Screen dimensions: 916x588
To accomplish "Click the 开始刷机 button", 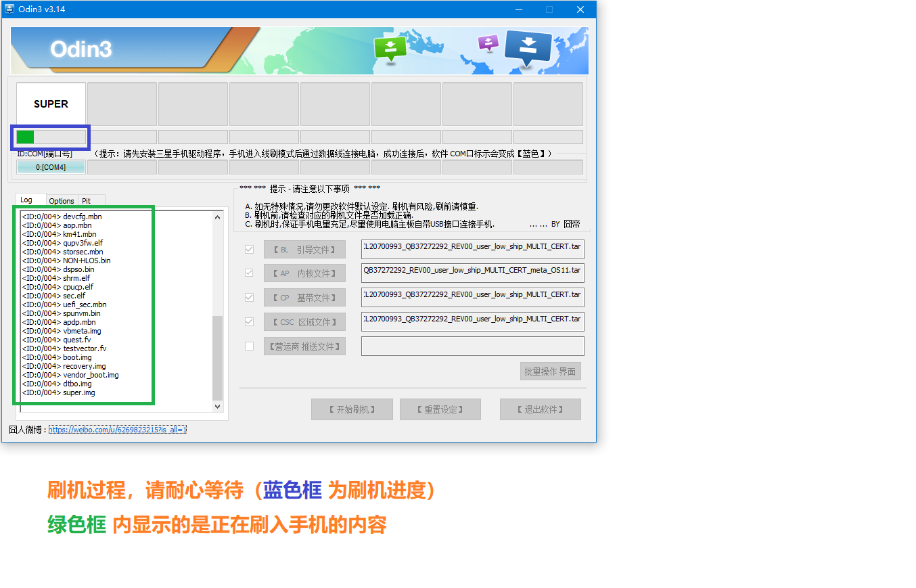I will pyautogui.click(x=352, y=409).
